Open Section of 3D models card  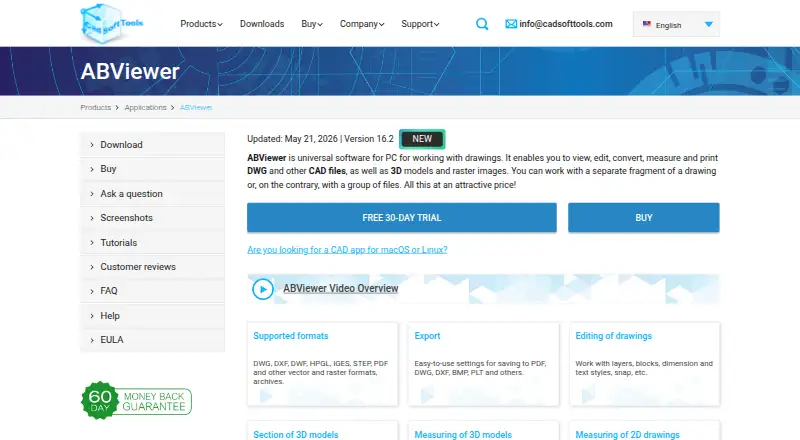click(322, 431)
